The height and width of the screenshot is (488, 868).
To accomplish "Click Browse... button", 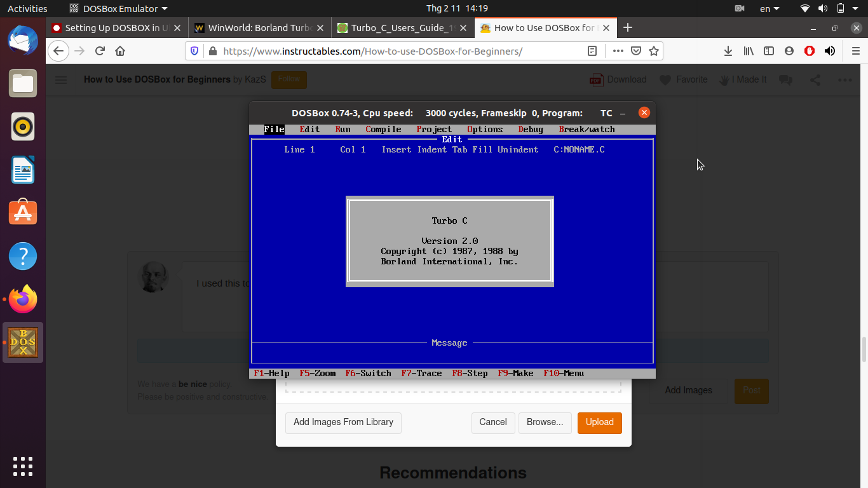I will point(545,422).
